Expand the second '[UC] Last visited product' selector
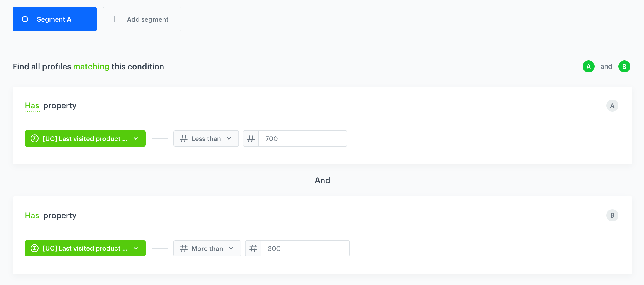The width and height of the screenshot is (644, 285). [85, 248]
